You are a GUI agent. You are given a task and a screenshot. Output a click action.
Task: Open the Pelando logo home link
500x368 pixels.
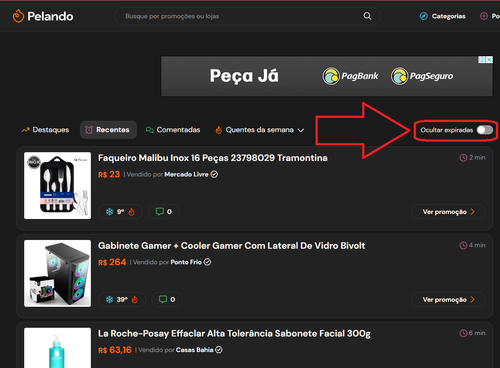click(x=43, y=16)
